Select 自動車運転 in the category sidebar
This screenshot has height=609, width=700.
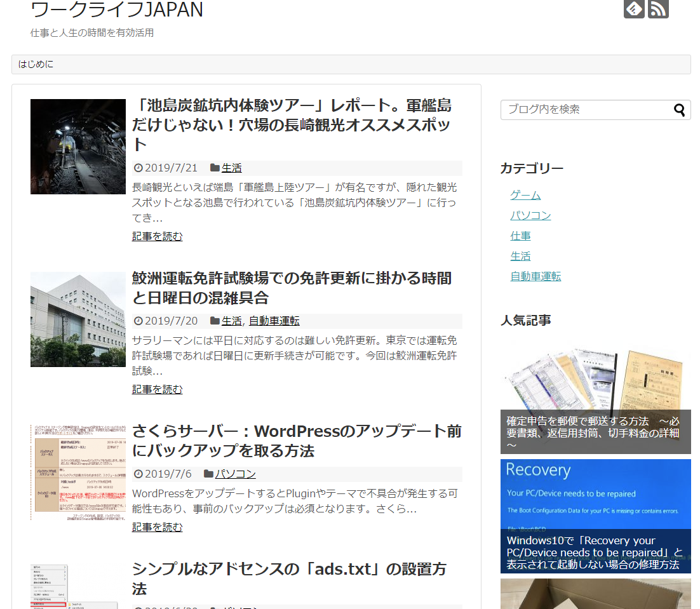pos(535,277)
